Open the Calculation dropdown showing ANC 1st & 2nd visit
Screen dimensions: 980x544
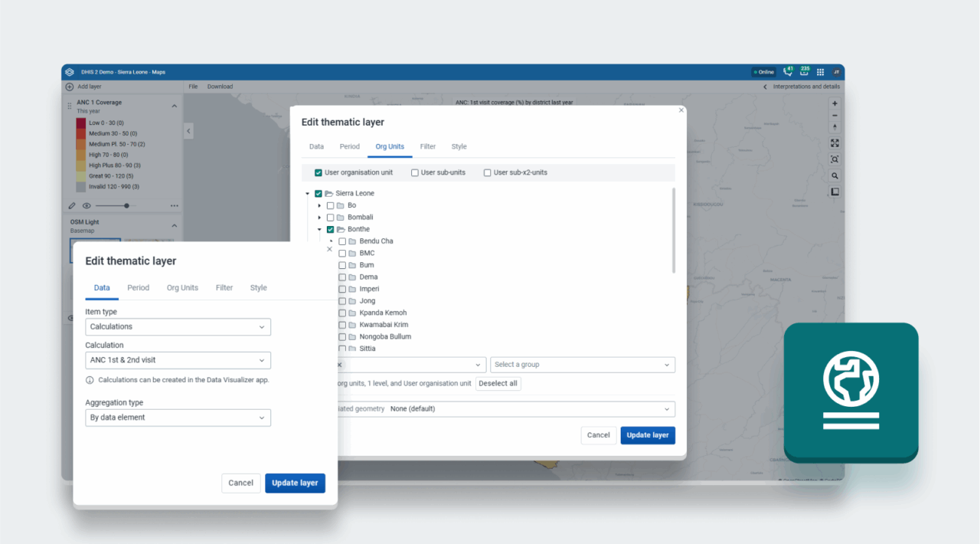(178, 360)
